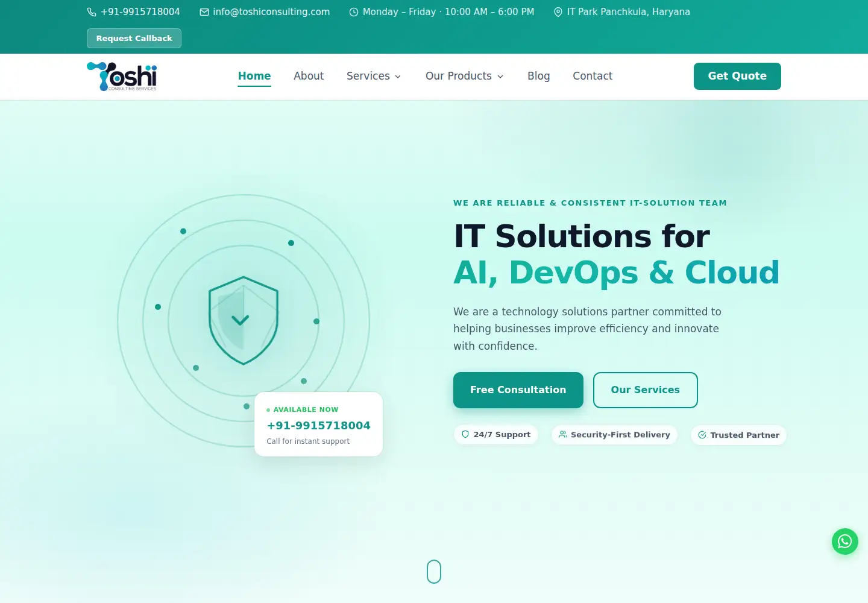
Task: Click the 24/7 Support label
Action: pos(502,434)
